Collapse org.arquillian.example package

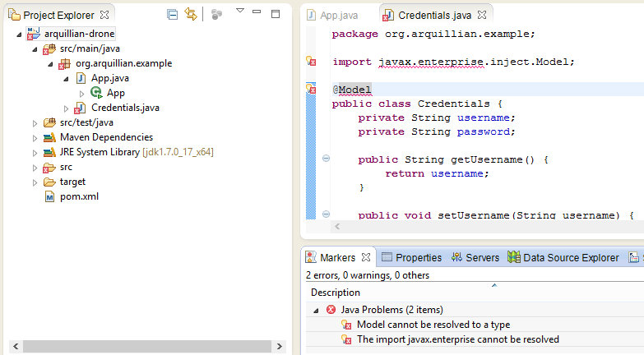(x=50, y=64)
